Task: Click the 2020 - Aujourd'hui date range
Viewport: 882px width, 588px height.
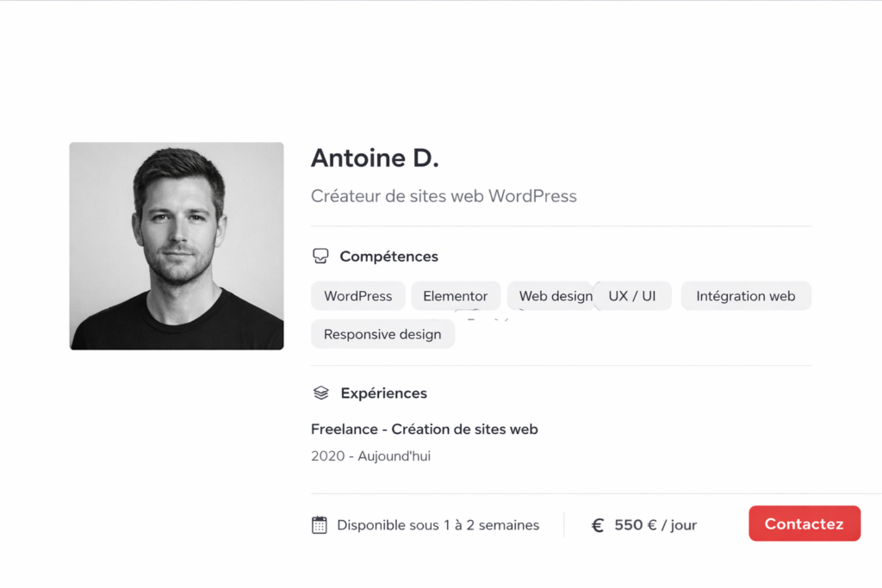Action: 370,456
